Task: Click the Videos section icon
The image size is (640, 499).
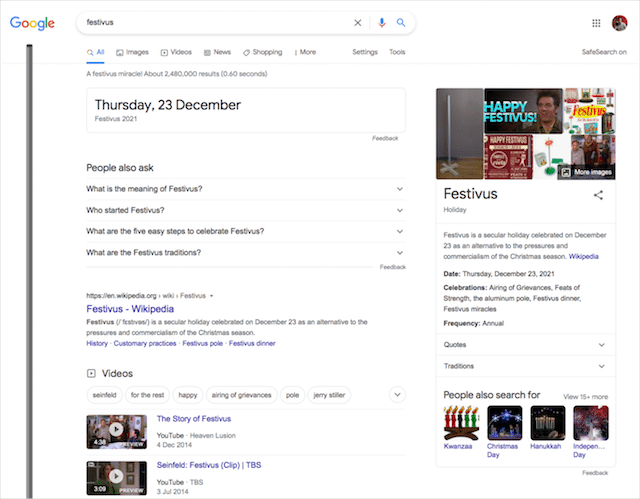Action: [x=91, y=373]
